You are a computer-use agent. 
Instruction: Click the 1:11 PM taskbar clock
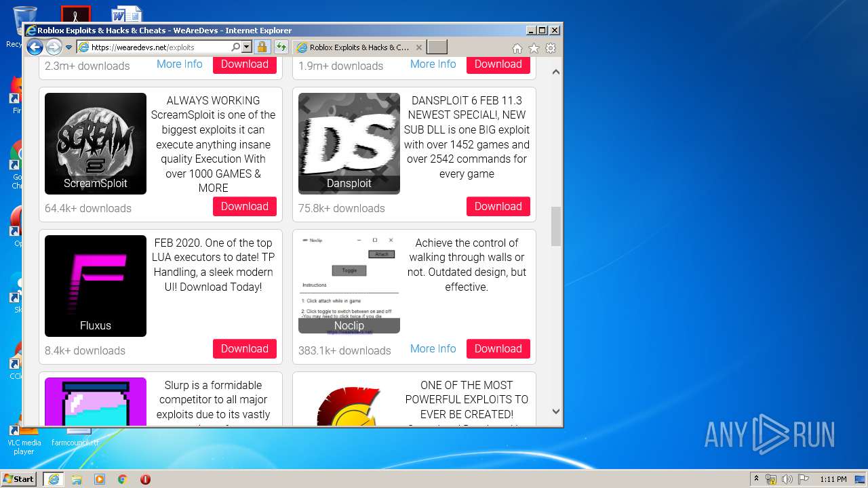pos(833,479)
